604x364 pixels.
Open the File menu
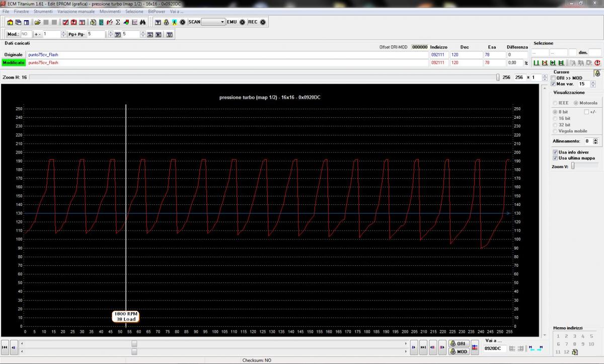click(x=6, y=11)
